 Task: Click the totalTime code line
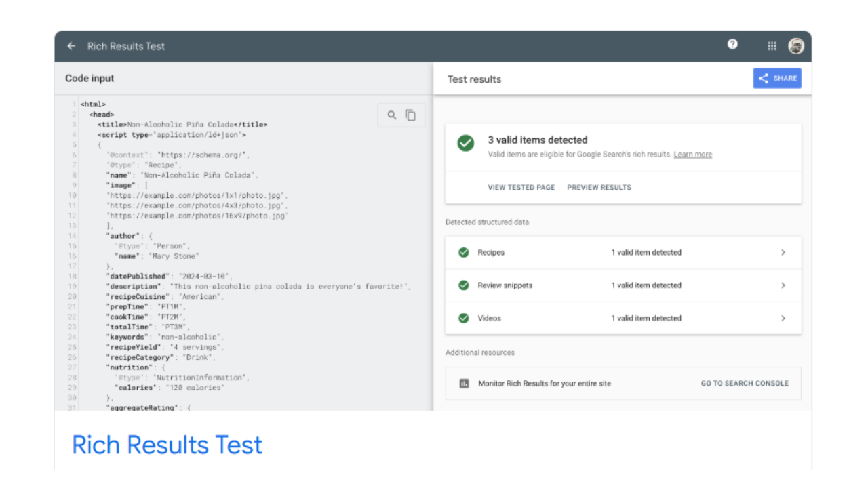click(x=148, y=327)
